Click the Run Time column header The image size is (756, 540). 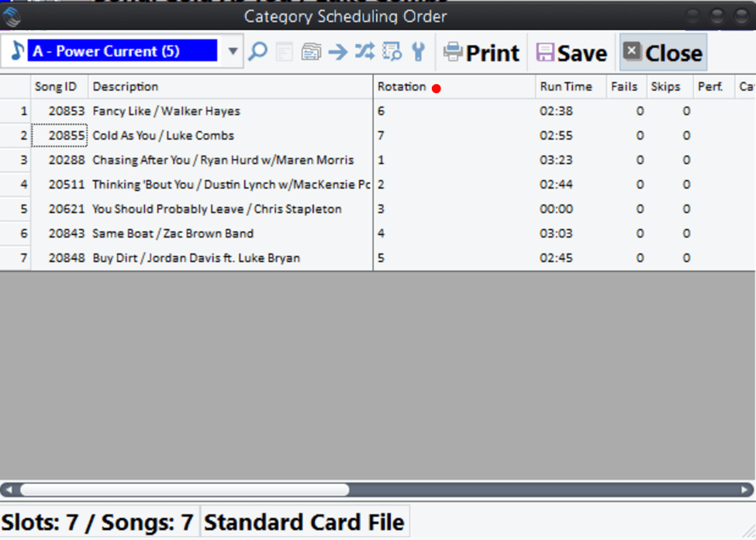point(566,87)
